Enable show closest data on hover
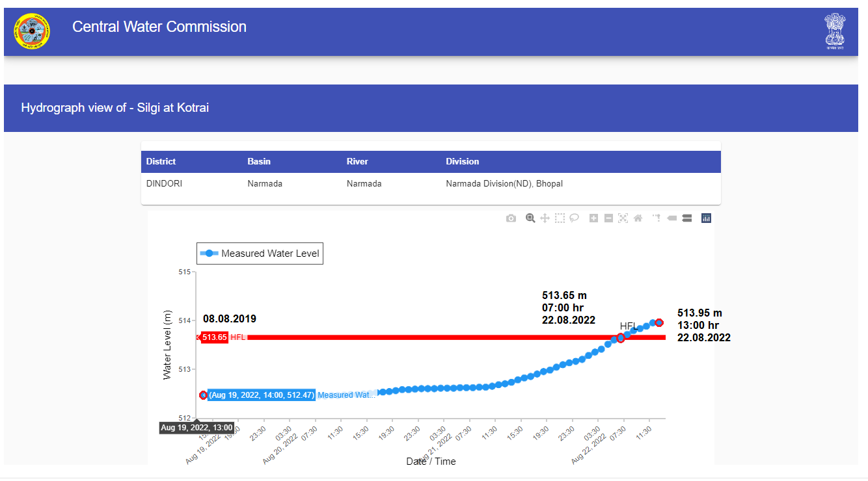The image size is (868, 481). [x=671, y=218]
